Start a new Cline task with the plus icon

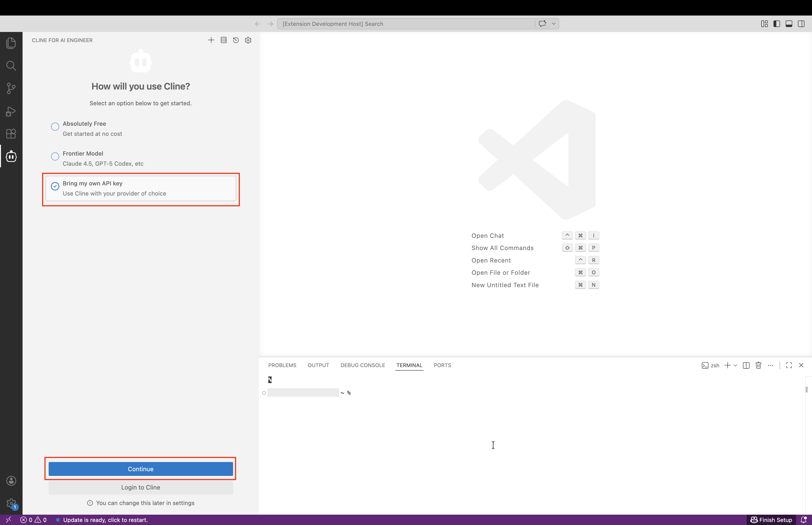click(x=211, y=40)
